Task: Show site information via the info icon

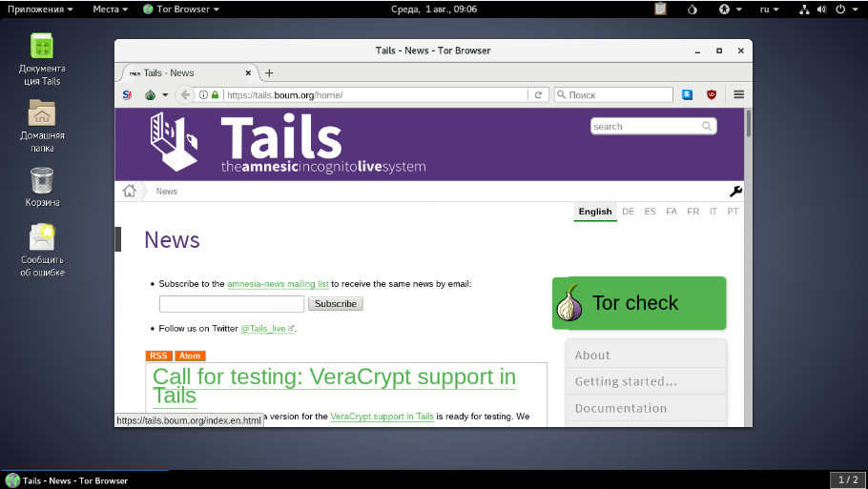Action: coord(203,94)
